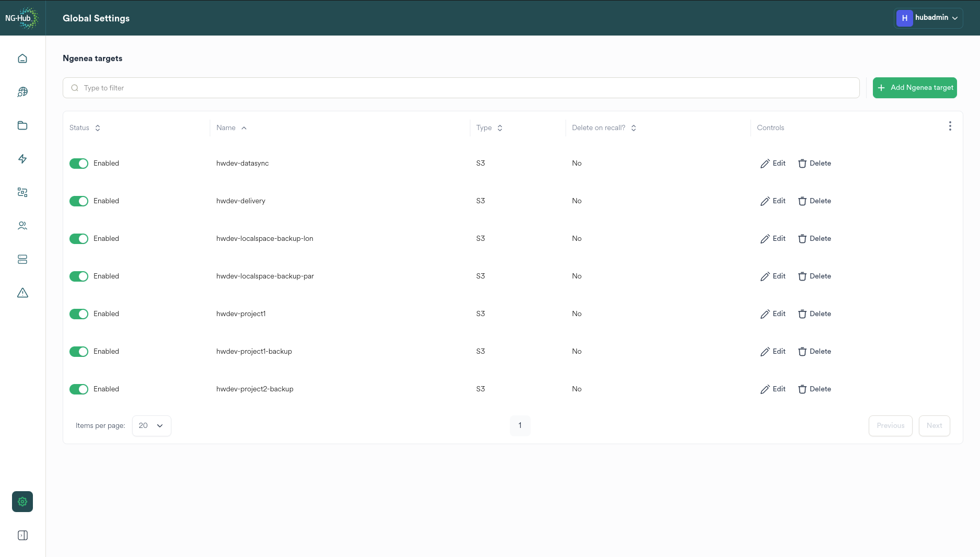Open the Home dashboard from the sidebar

click(22, 58)
